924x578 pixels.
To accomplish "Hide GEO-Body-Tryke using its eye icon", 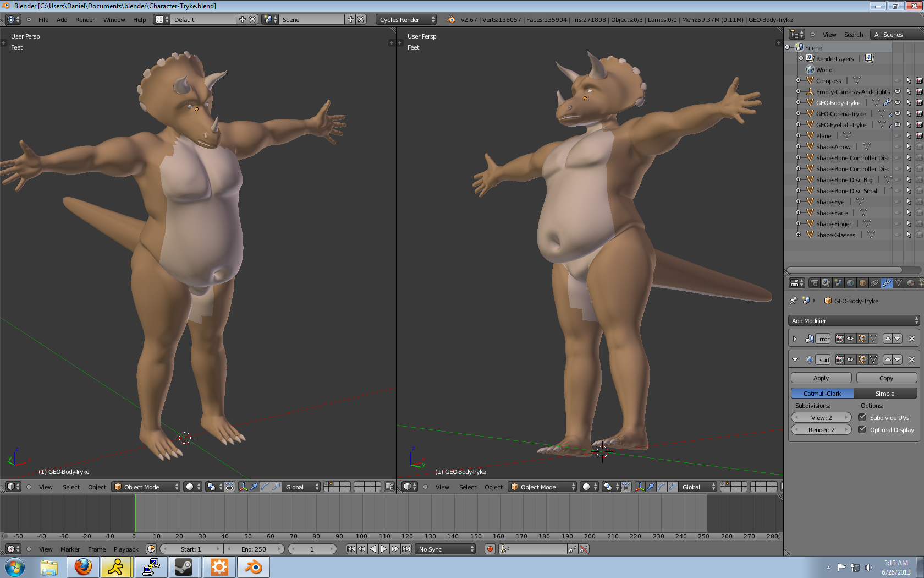I will [898, 103].
